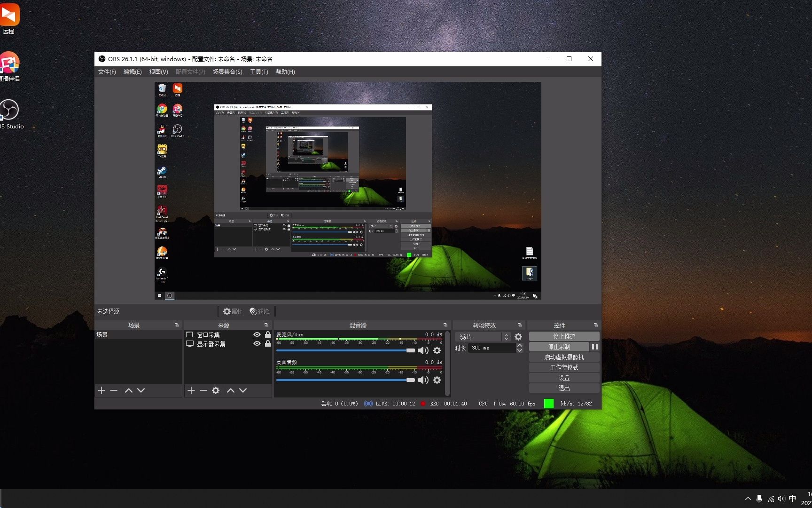Move the scene up in the Scenes list
Image resolution: width=812 pixels, height=508 pixels.
129,390
